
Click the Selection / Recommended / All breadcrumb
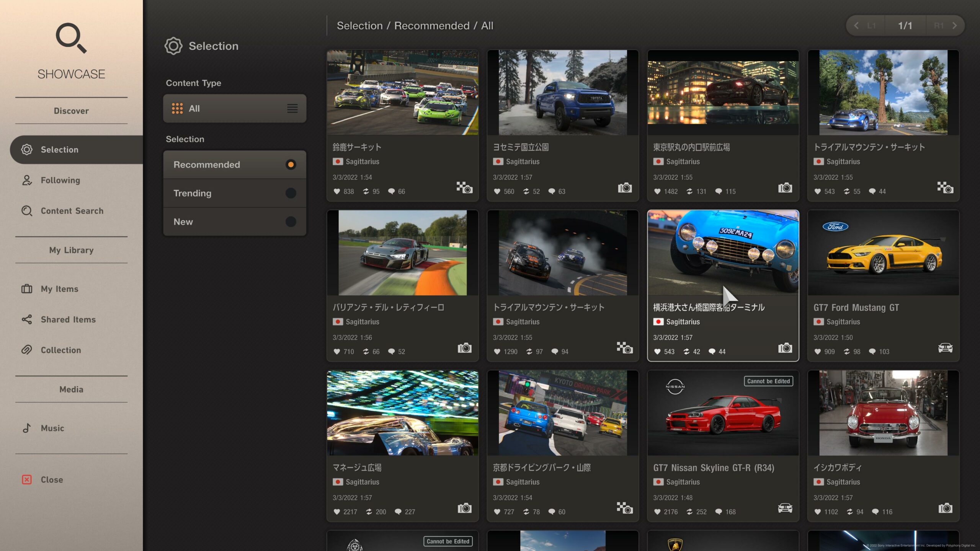415,26
